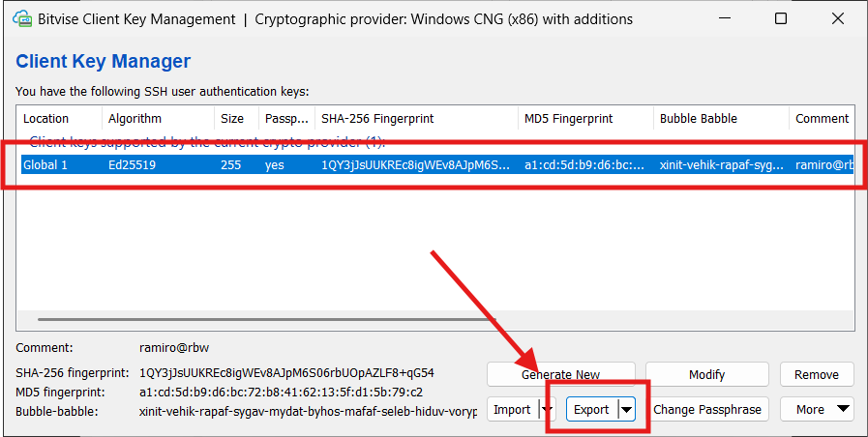Image resolution: width=868 pixels, height=437 pixels.
Task: Click the Comment column header
Action: point(822,118)
